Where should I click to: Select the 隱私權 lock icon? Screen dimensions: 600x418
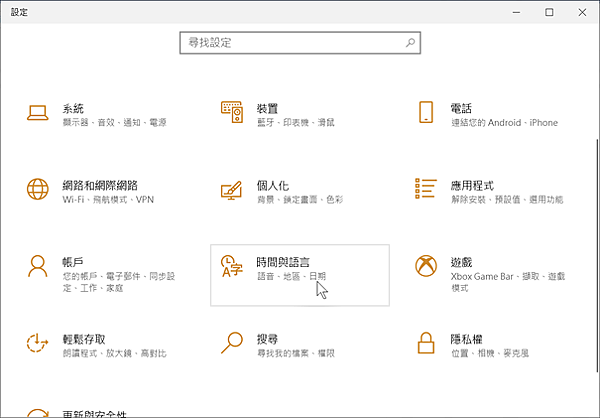point(426,343)
